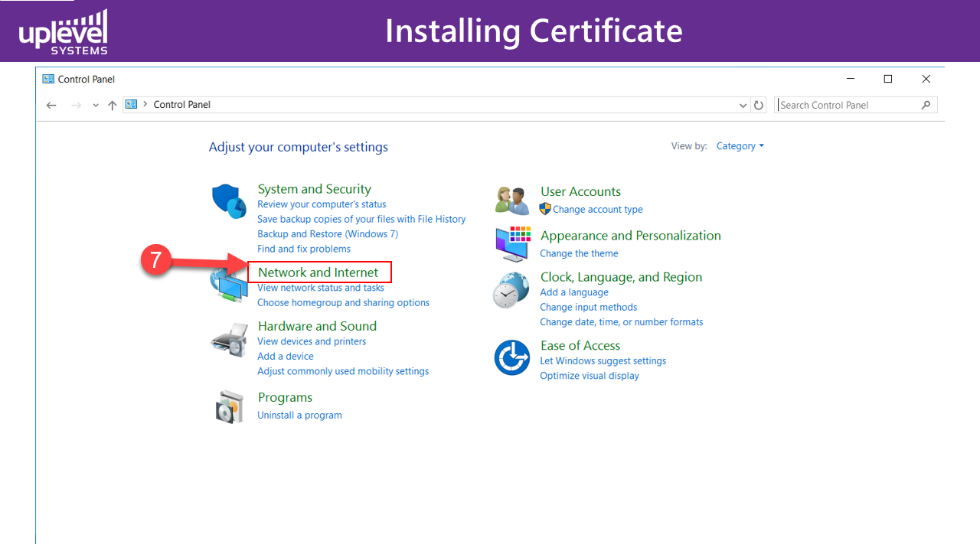Refresh the Control Panel address bar

(x=759, y=105)
